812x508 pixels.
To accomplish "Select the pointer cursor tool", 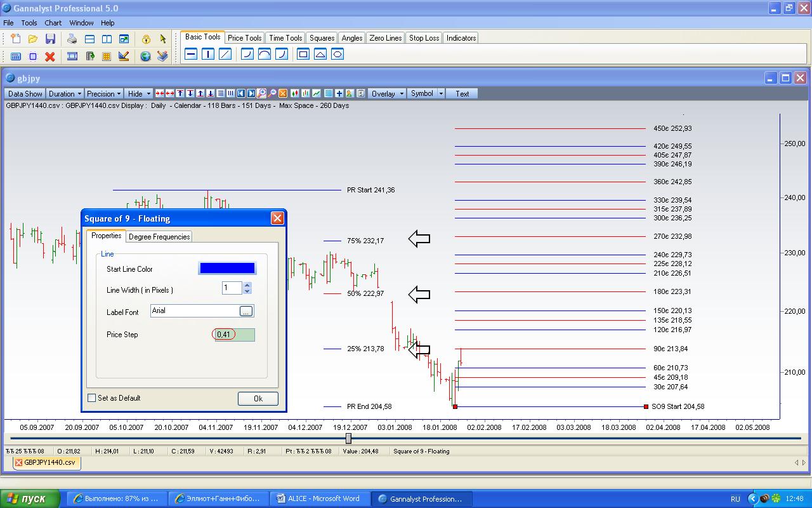I will click(162, 39).
